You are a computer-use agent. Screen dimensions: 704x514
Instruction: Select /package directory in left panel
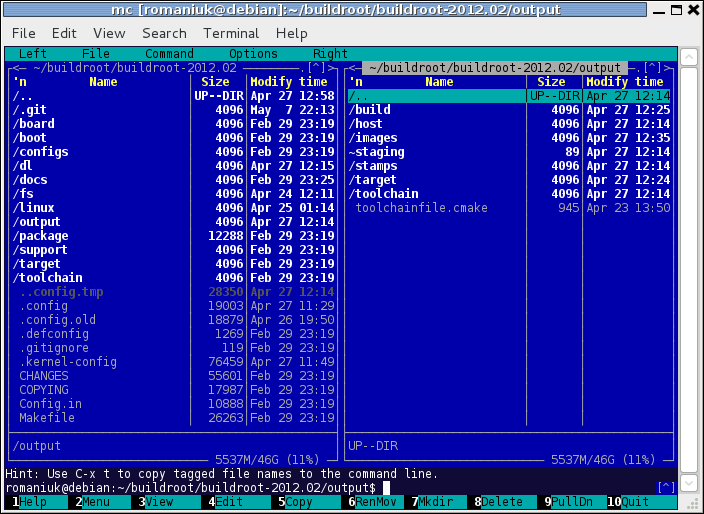[173, 236]
